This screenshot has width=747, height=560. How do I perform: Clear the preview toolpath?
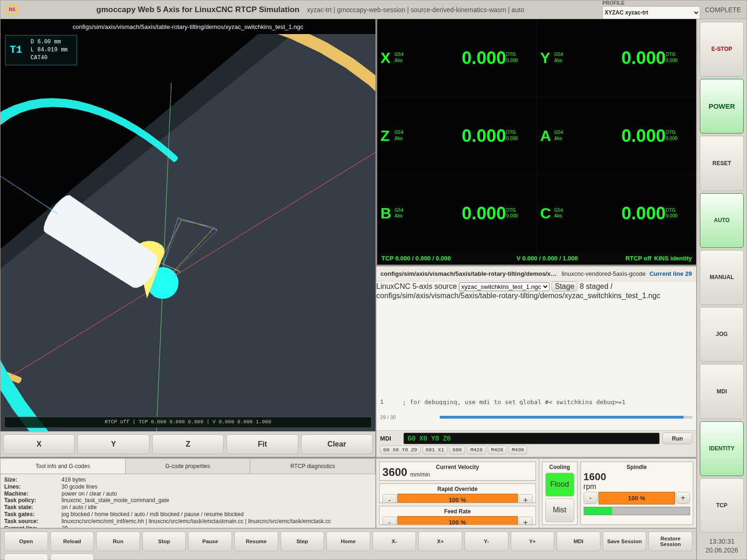337,444
